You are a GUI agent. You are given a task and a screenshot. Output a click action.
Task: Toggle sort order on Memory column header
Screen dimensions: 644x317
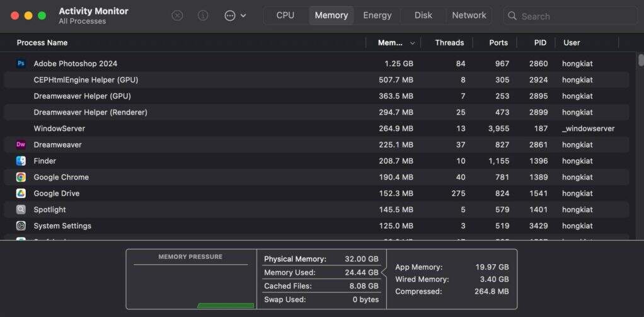(x=396, y=43)
